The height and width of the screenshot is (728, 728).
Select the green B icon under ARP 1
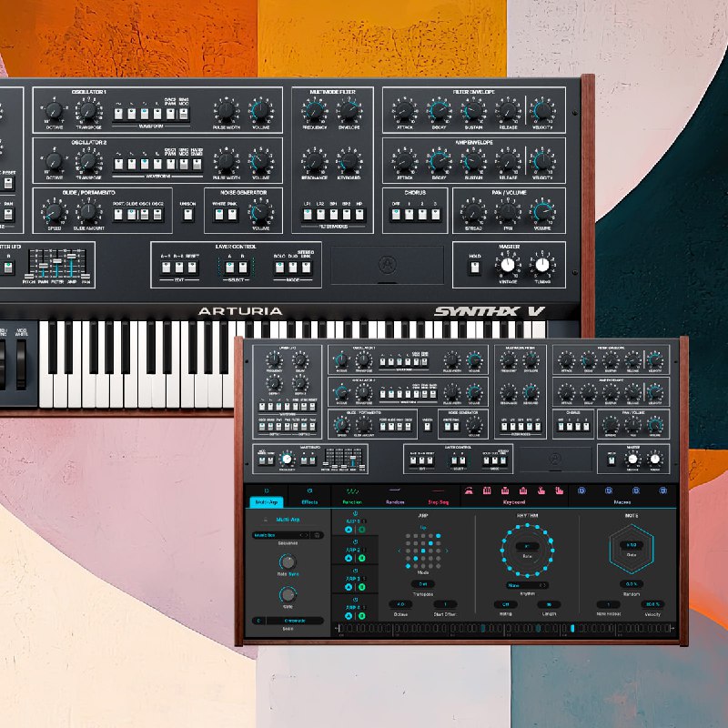click(x=361, y=530)
